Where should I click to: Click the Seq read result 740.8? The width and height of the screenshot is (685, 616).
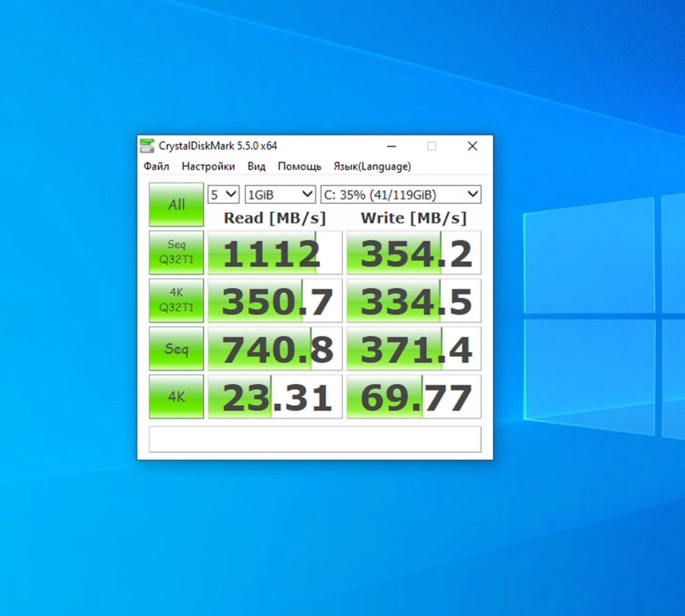click(x=275, y=349)
